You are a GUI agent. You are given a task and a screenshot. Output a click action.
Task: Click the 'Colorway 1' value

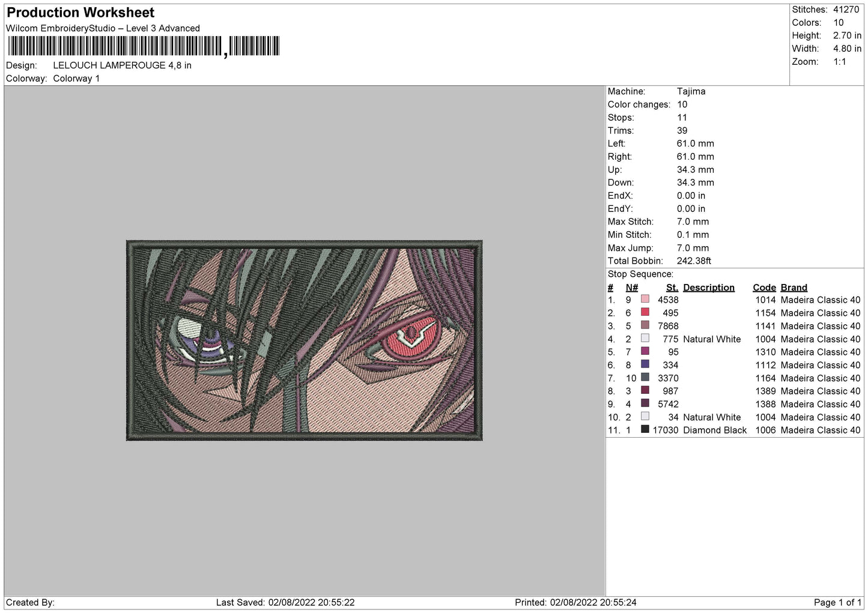click(76, 79)
